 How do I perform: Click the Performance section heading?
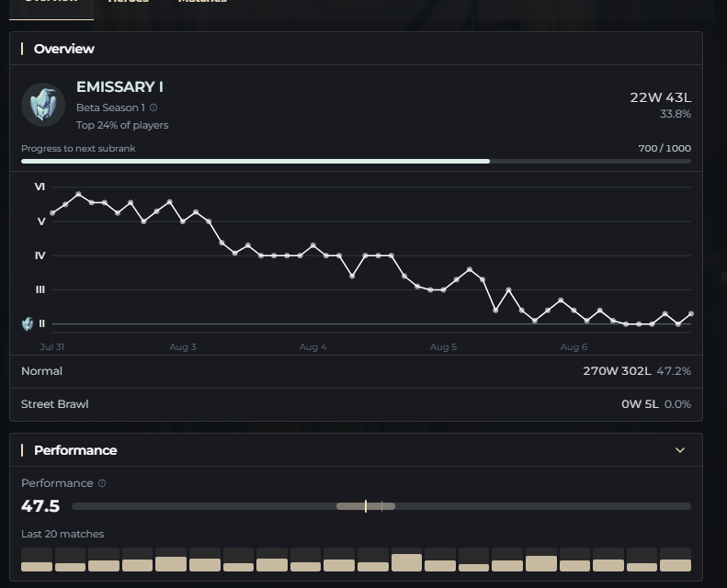pos(75,450)
